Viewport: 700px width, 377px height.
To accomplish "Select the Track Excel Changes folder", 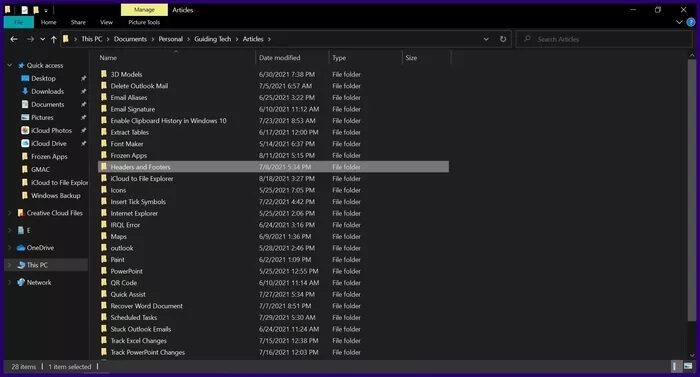I will 138,341.
